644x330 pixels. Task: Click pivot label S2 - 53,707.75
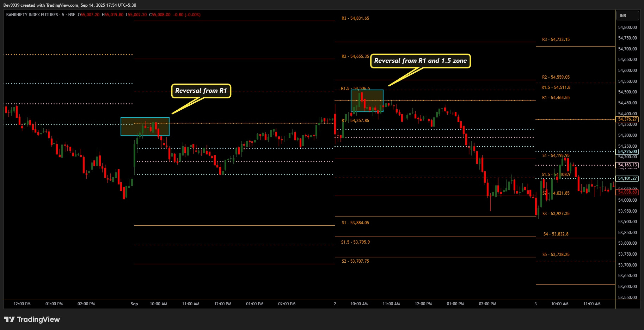click(x=355, y=261)
